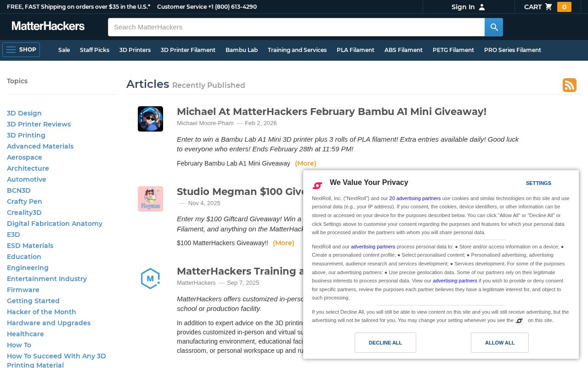Viewport: 588px width, 368px height.
Task: Click the MatterHackers logo
Action: 48,26
